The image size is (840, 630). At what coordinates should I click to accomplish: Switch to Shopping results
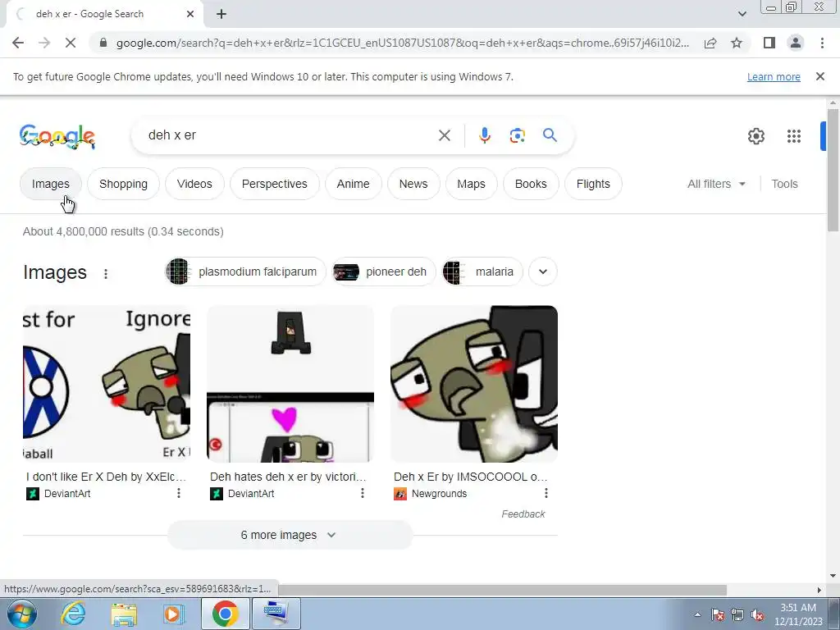(123, 184)
